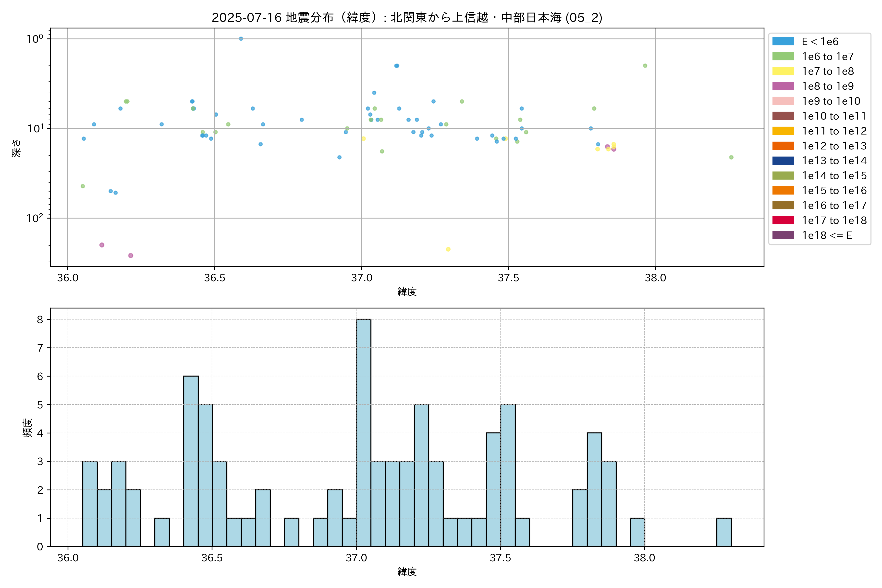Image resolution: width=882 pixels, height=588 pixels.
Task: Click the lowest purple scatter point
Action: (131, 255)
